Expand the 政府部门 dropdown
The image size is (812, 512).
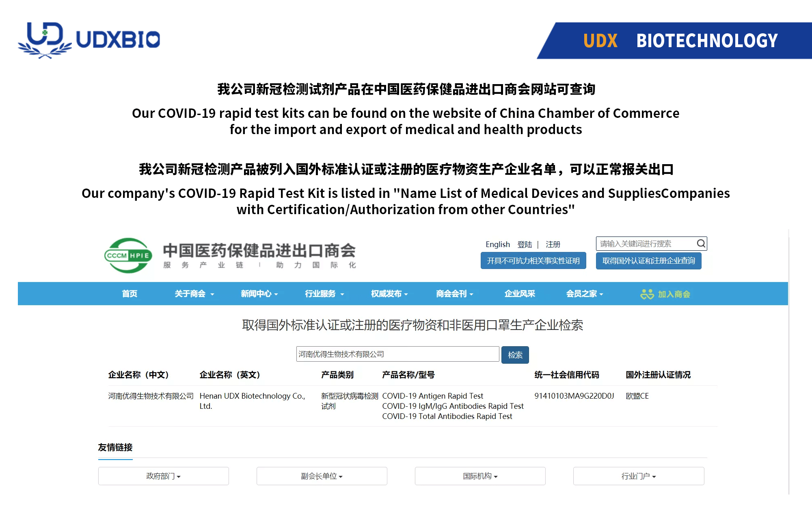tap(163, 476)
